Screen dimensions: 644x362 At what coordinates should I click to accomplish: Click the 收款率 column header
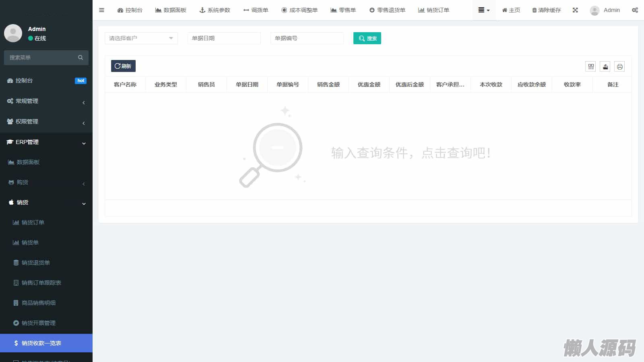tap(572, 84)
